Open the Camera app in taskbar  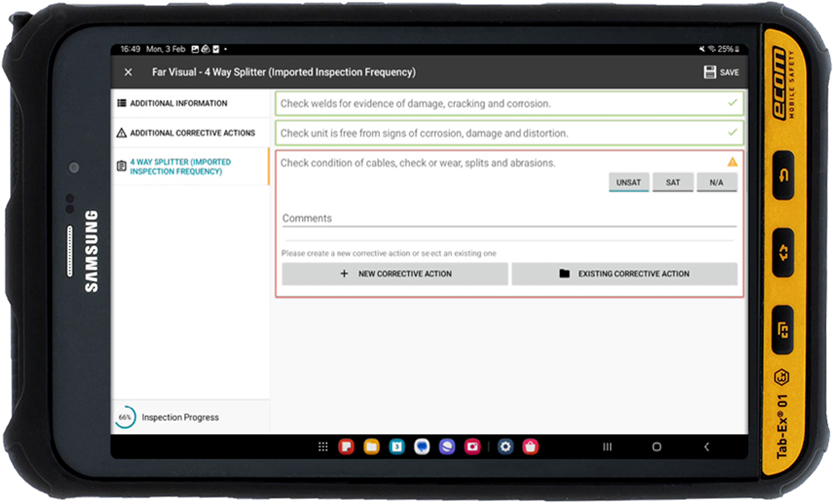coord(472,447)
